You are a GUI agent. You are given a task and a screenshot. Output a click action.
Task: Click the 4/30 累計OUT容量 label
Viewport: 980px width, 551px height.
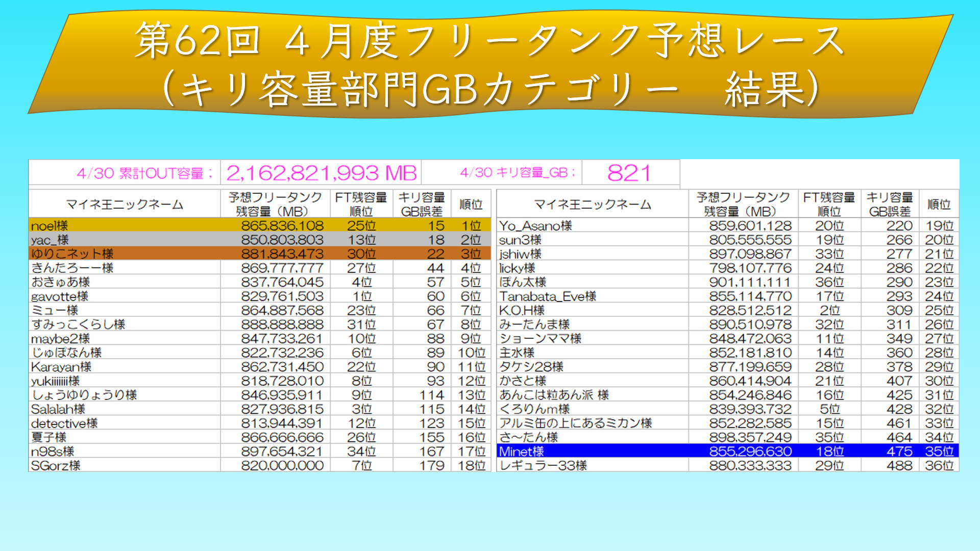[x=144, y=173]
